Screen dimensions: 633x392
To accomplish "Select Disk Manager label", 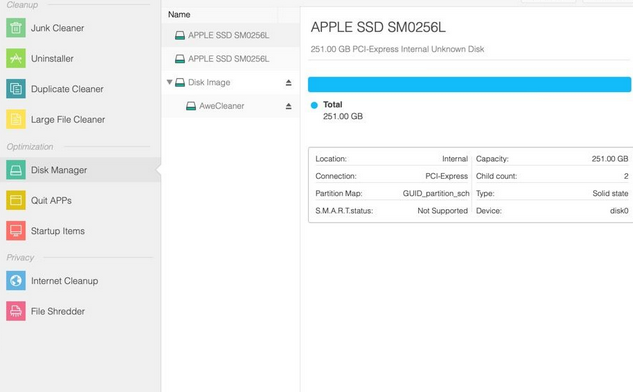I will (x=59, y=170).
